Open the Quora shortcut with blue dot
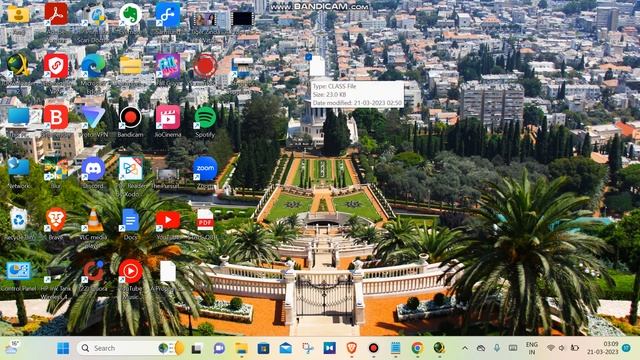This screenshot has height=360, width=640. pyautogui.click(x=93, y=271)
